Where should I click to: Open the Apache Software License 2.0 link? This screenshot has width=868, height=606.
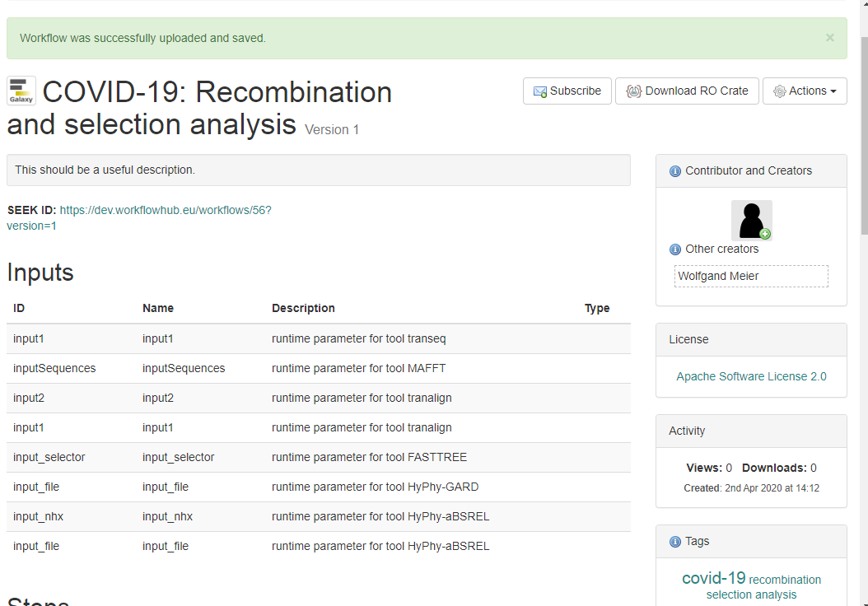point(751,376)
